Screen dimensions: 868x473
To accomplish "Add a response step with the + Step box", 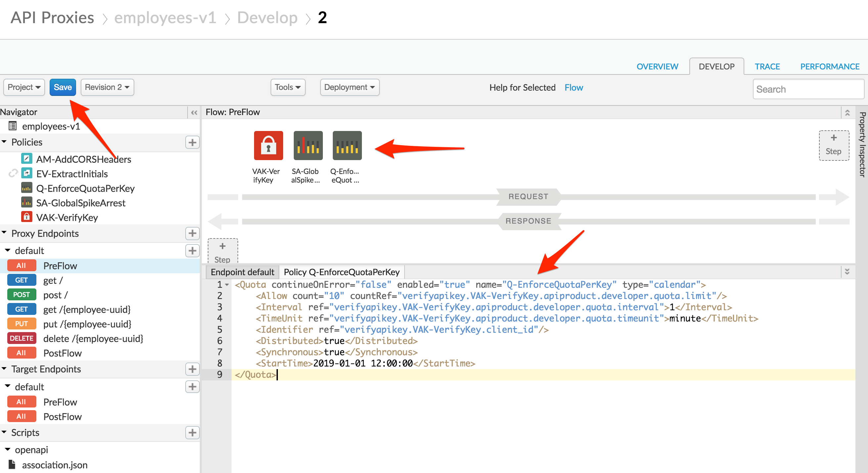I will (222, 251).
